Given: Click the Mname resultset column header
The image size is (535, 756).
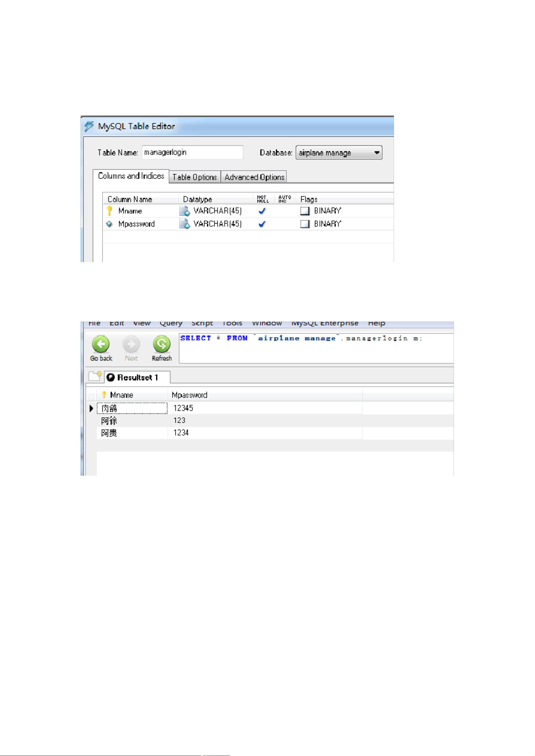Looking at the screenshot, I should pos(132,395).
